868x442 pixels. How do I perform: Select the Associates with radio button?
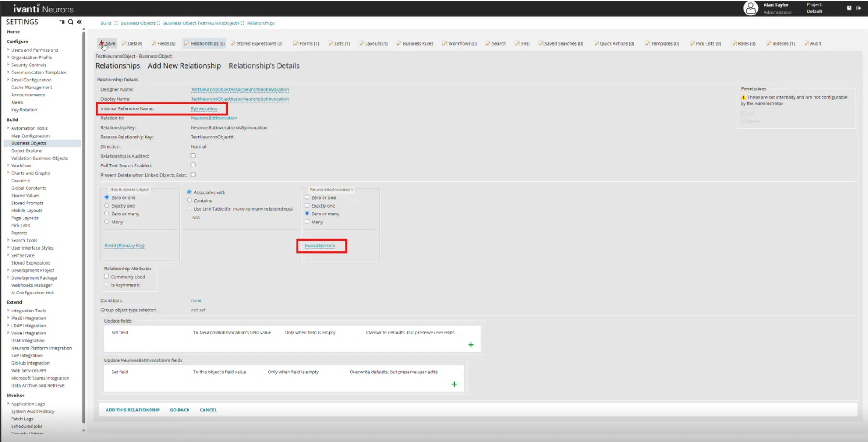[189, 192]
